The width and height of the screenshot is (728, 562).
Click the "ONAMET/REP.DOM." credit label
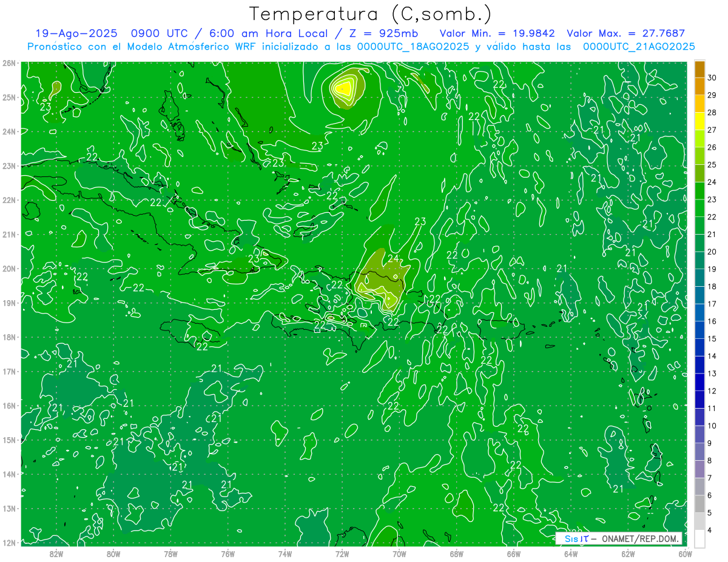click(639, 539)
